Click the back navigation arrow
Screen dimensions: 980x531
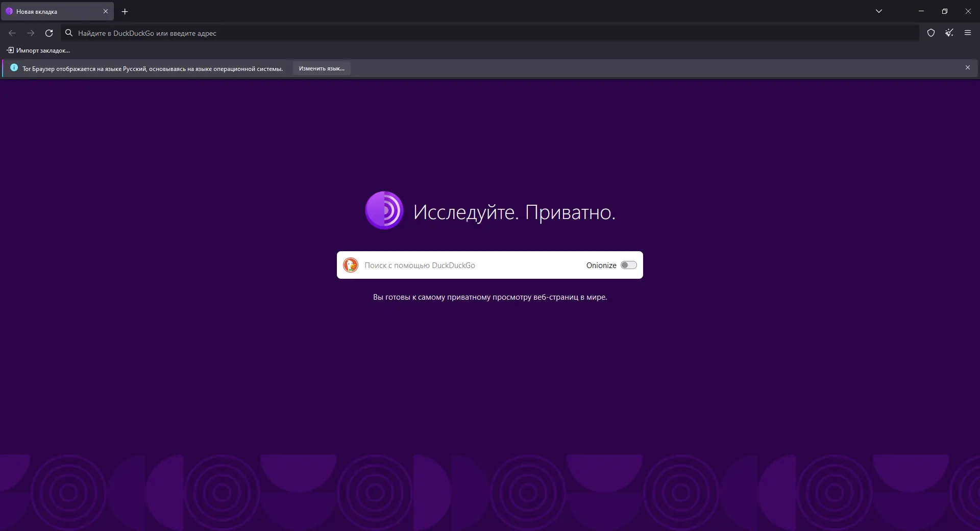point(12,33)
